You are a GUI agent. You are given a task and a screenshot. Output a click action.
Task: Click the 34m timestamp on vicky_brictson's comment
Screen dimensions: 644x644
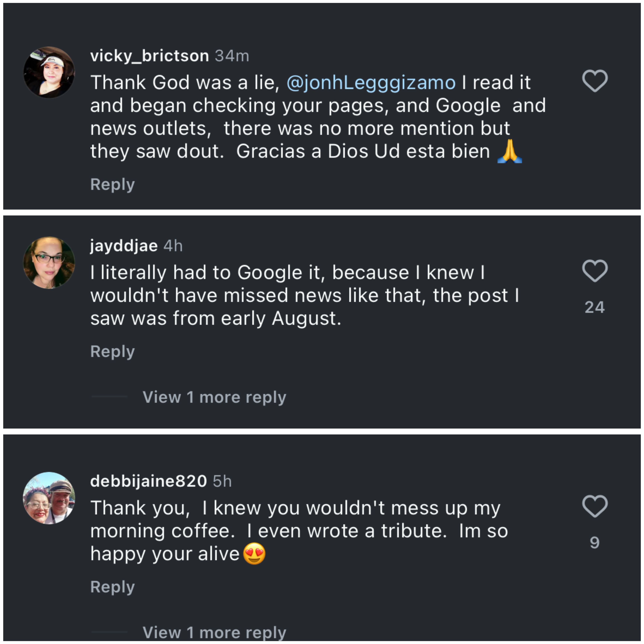232,56
